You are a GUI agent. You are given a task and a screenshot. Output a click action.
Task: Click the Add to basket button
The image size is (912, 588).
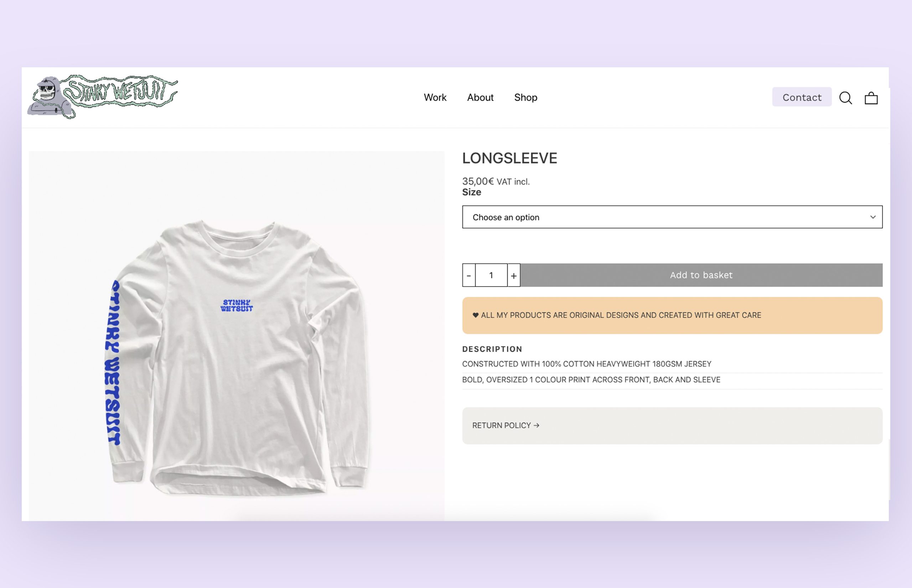[701, 274]
